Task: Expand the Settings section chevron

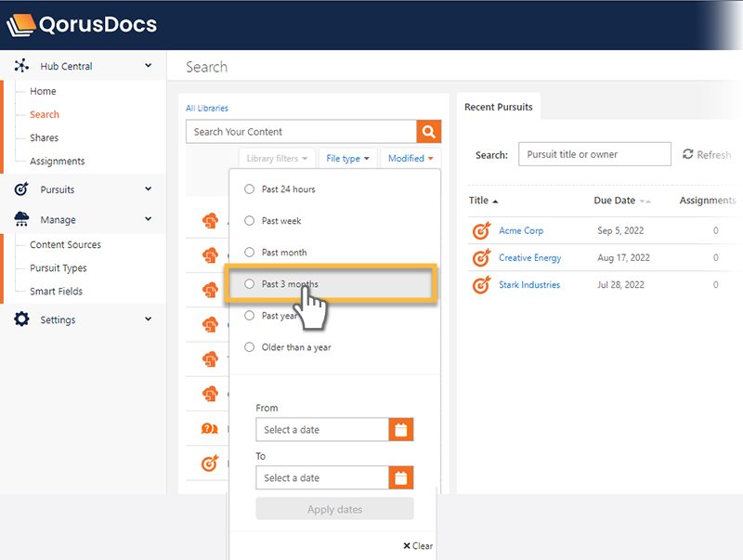Action: (x=149, y=319)
